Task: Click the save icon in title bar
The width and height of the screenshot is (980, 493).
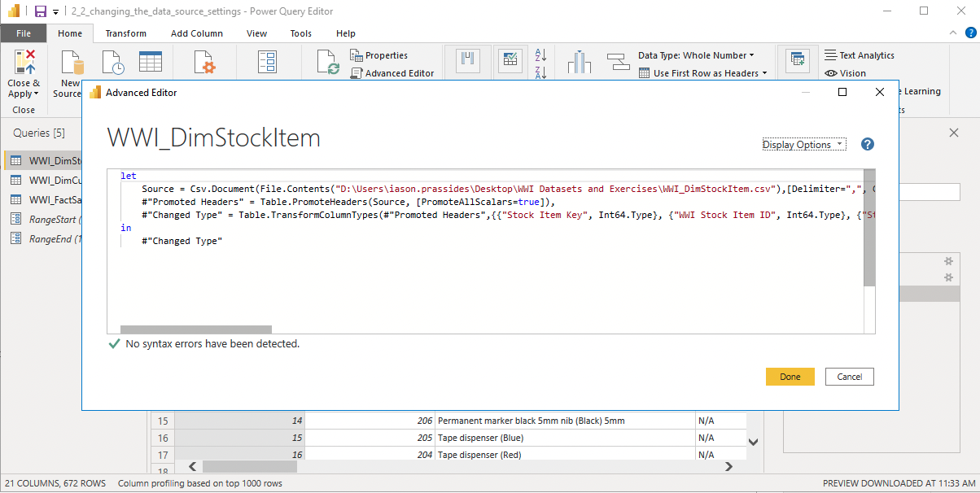Action: click(40, 11)
